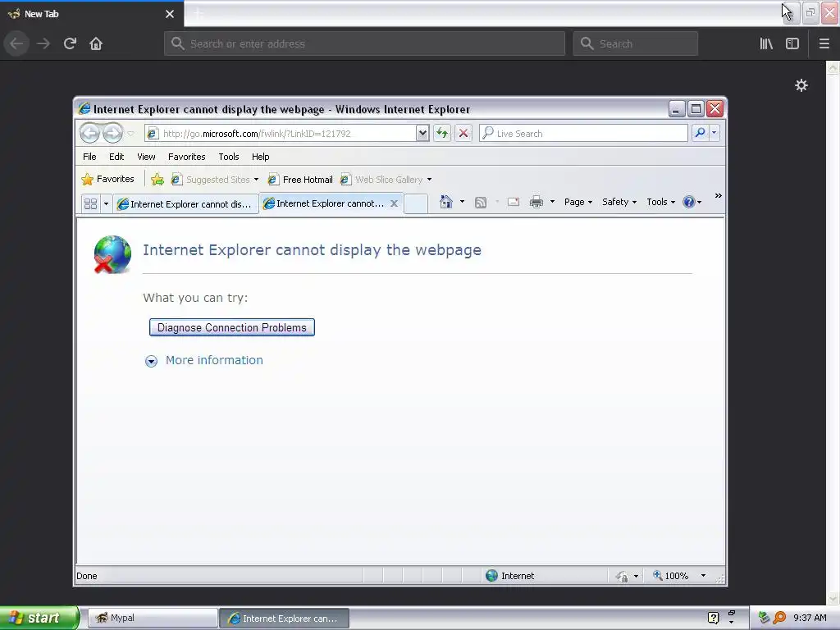Image resolution: width=840 pixels, height=630 pixels.
Task: Expand More information section
Action: (203, 361)
